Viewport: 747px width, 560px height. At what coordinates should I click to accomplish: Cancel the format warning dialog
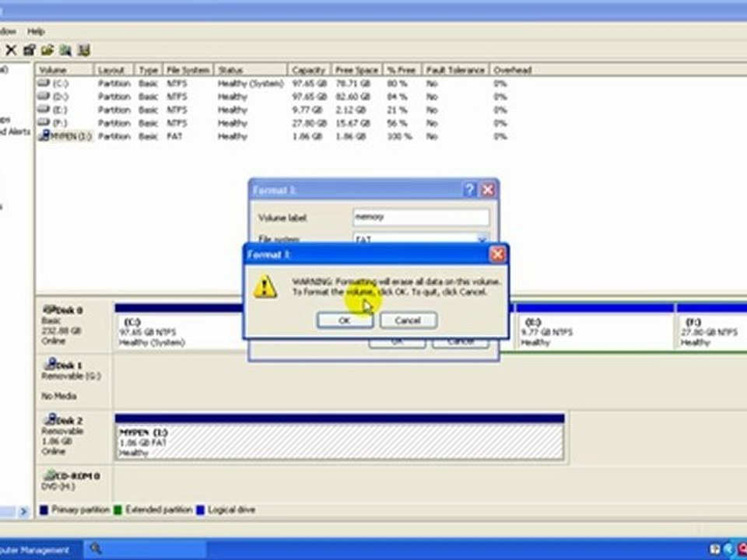click(x=408, y=320)
